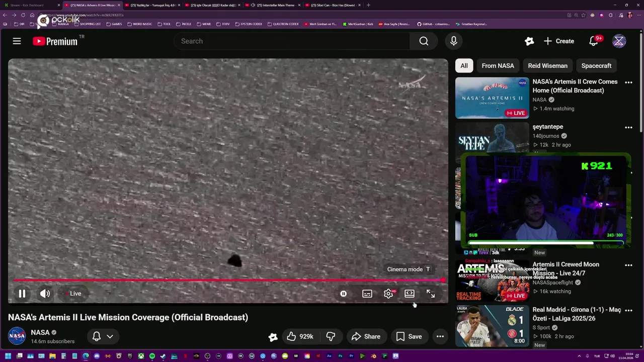The height and width of the screenshot is (362, 644).
Task: Open GAMES bookmark folder
Action: click(x=114, y=24)
